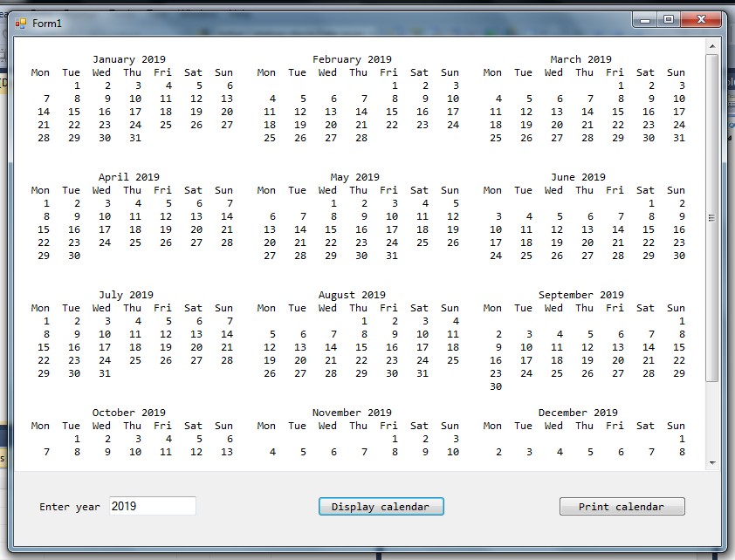The height and width of the screenshot is (560, 735).
Task: Click the 'Fri' header under August 2019
Action: (388, 308)
